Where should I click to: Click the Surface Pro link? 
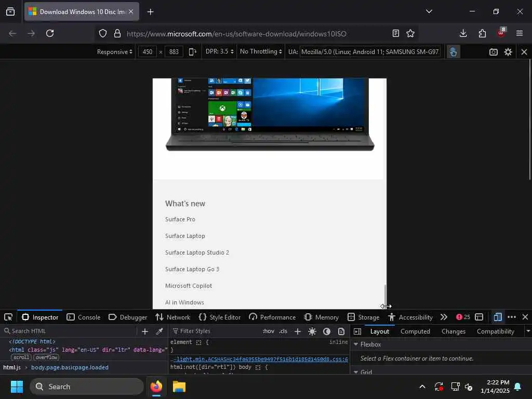(180, 219)
